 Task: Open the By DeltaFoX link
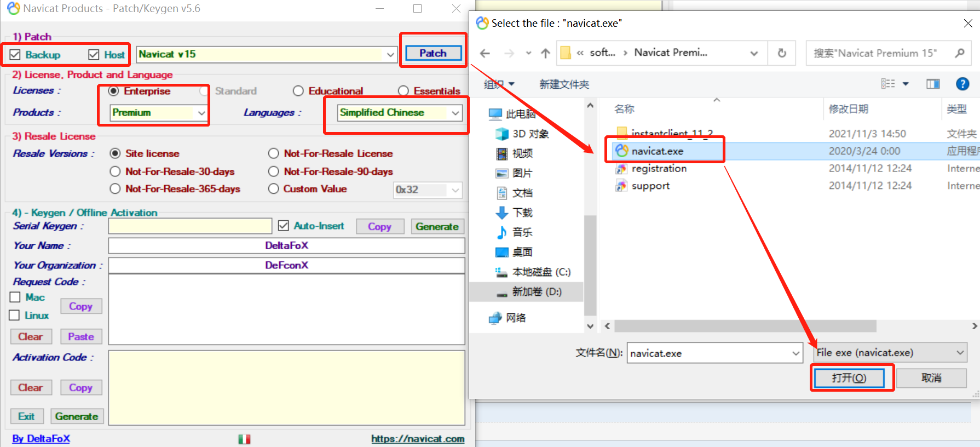click(41, 439)
